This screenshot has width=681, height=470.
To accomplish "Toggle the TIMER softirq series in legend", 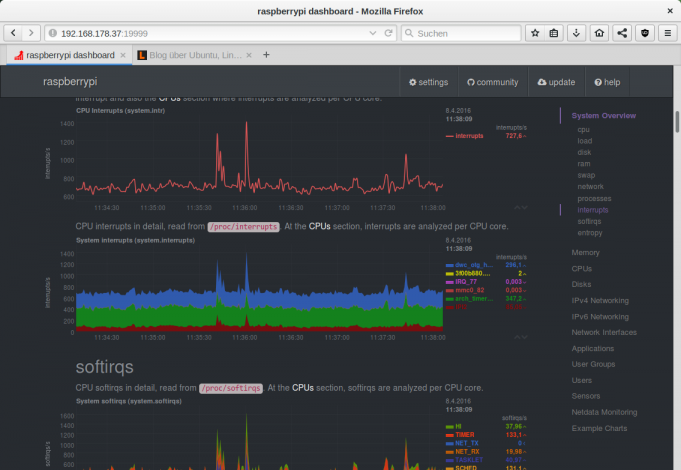I will tap(468, 435).
